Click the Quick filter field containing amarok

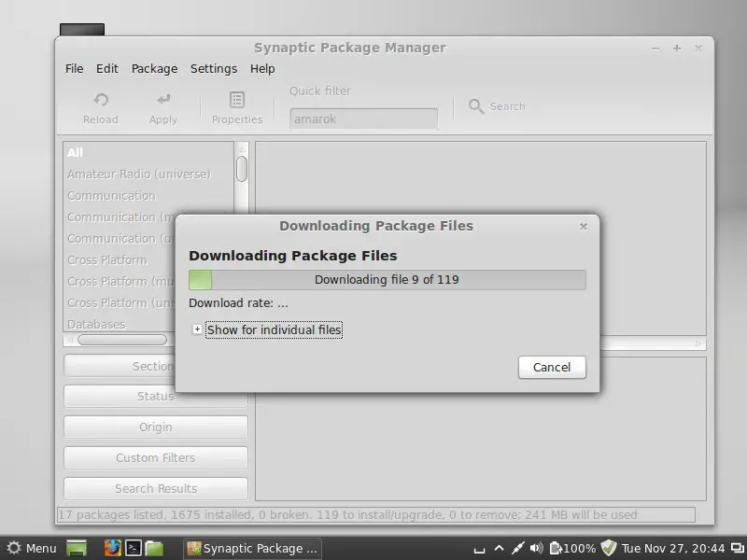click(363, 119)
